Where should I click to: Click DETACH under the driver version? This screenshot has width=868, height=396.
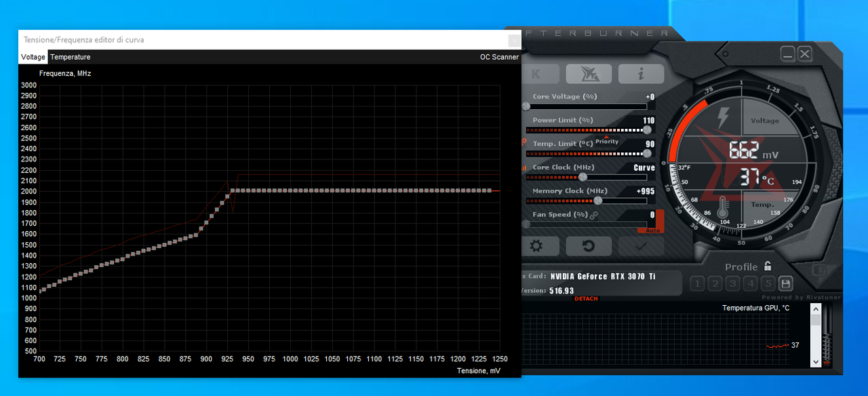(586, 299)
